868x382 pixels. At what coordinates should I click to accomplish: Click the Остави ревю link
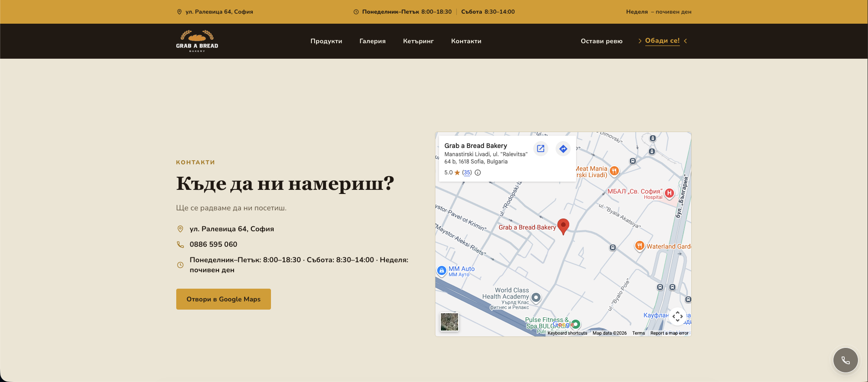(x=602, y=41)
